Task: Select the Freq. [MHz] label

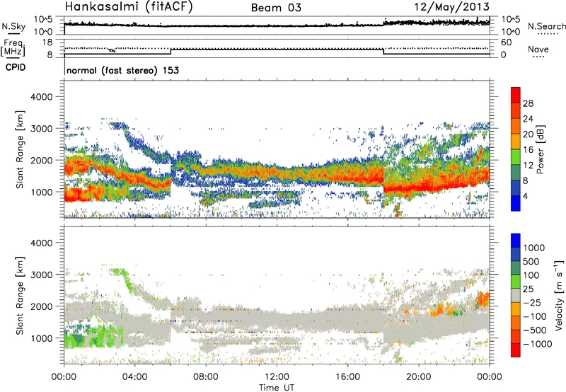Action: point(13,48)
